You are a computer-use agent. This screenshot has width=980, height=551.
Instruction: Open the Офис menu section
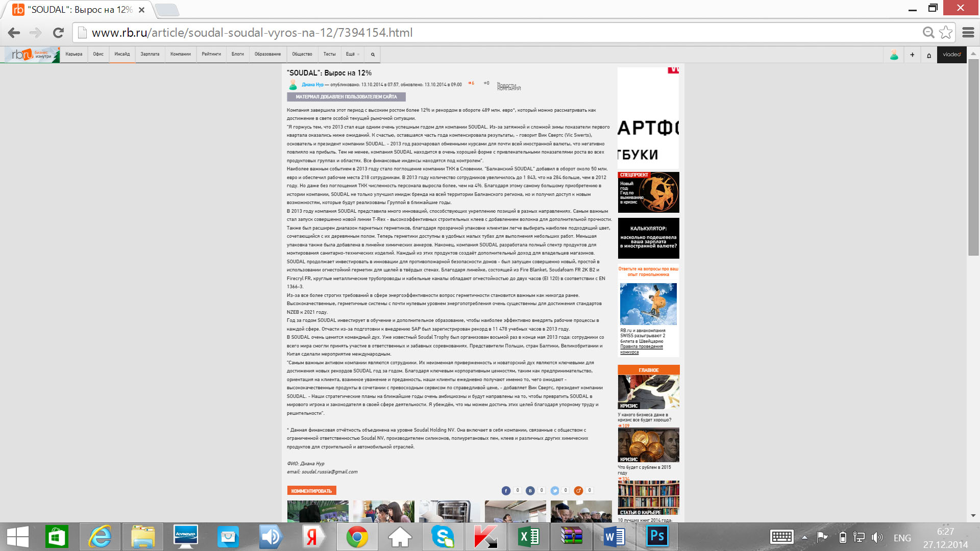pos(99,54)
